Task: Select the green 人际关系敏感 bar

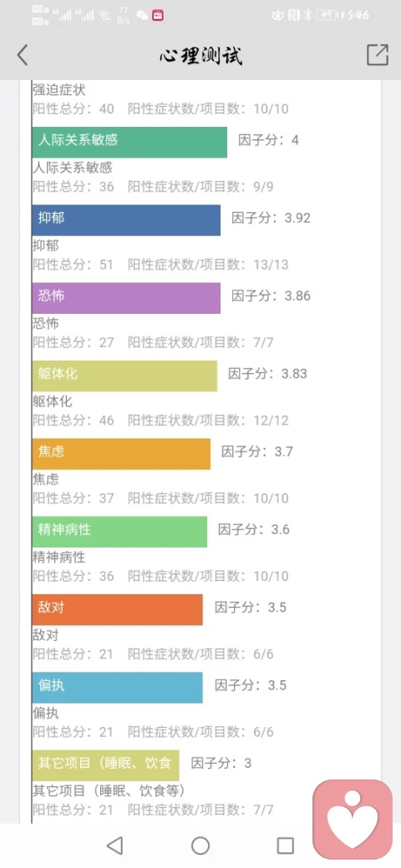Action: [129, 142]
